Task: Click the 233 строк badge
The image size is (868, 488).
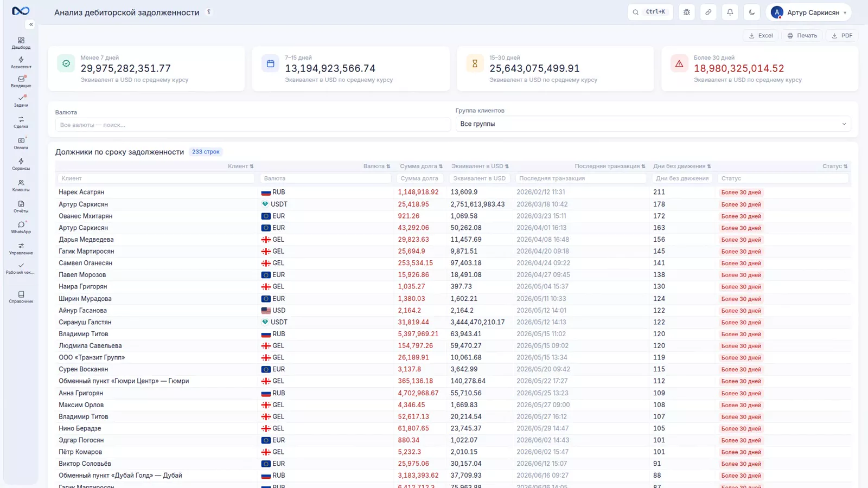Action: [206, 152]
